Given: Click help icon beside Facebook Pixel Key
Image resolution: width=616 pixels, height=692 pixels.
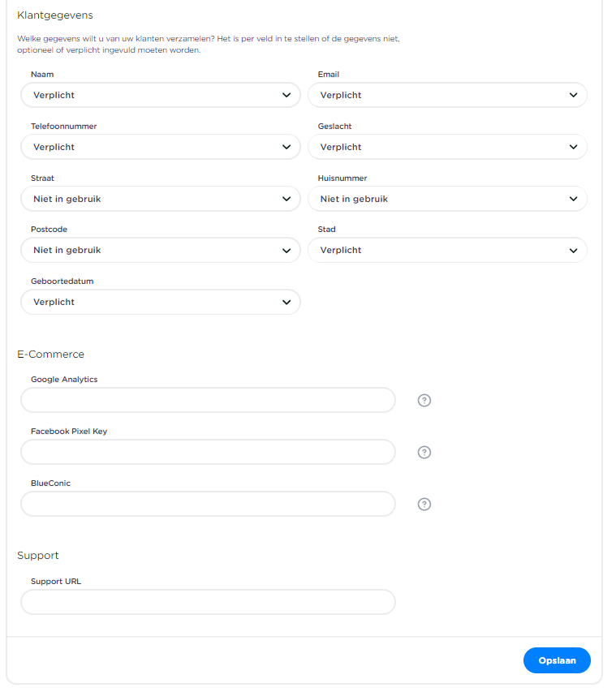Looking at the screenshot, I should click(x=424, y=453).
